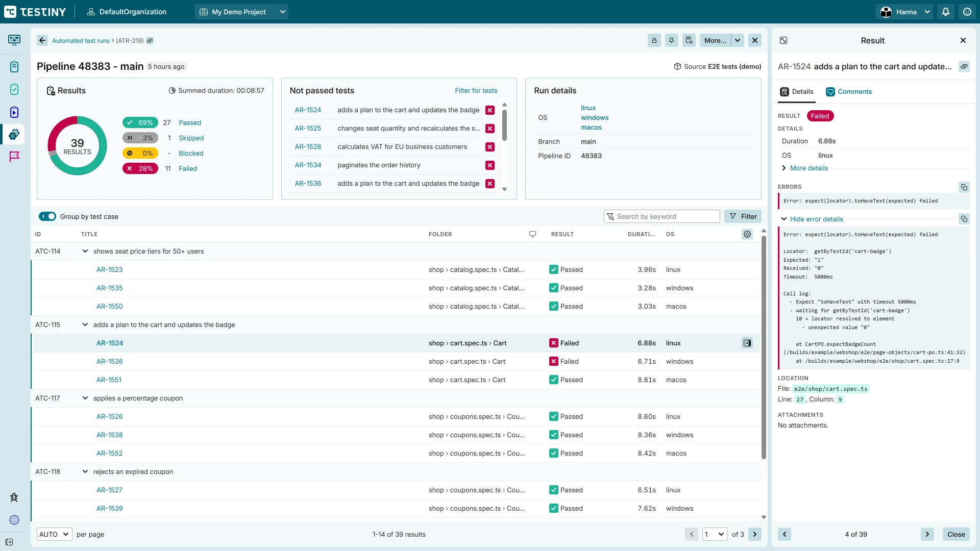The width and height of the screenshot is (980, 551).
Task: Copy the ATR-219 link icon
Action: (150, 41)
